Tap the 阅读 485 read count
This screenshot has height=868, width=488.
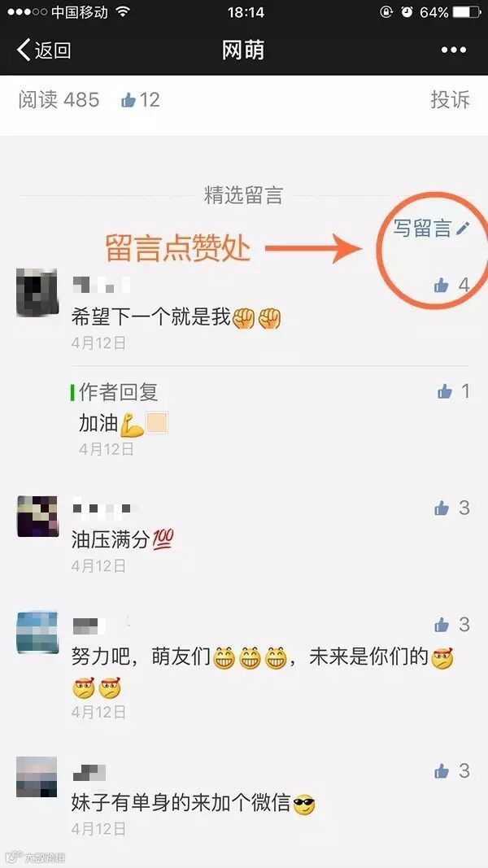click(x=59, y=99)
